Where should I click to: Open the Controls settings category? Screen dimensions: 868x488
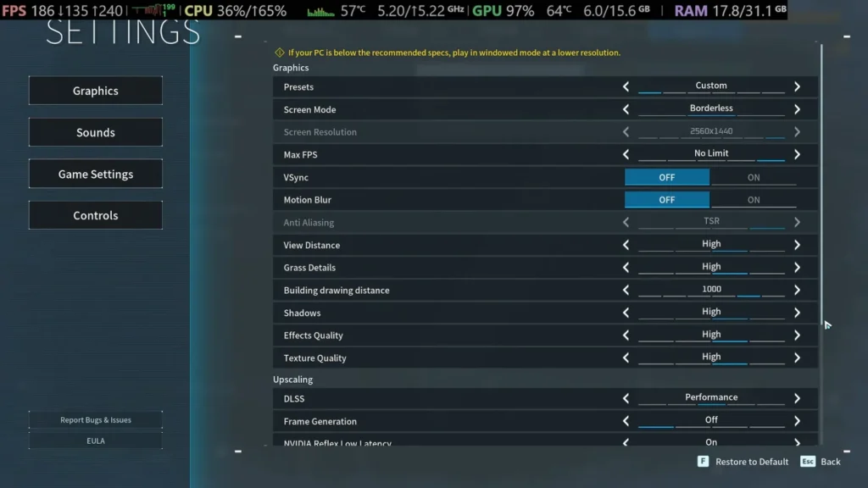pos(95,215)
